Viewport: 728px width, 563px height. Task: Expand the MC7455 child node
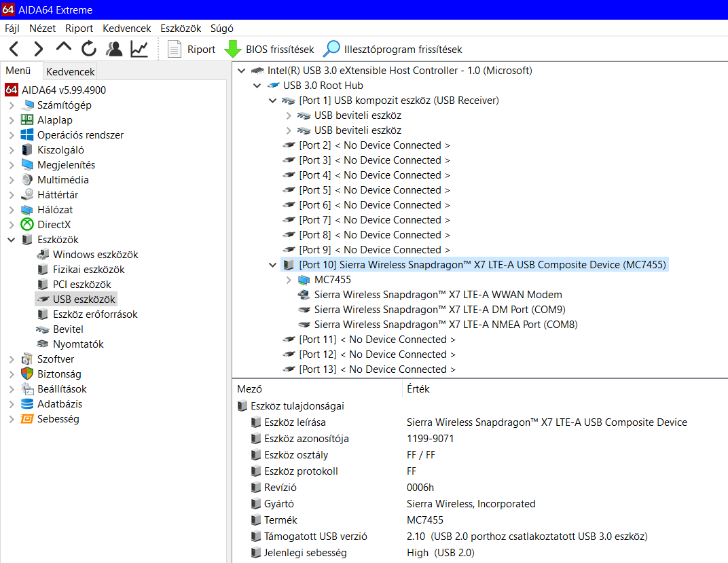click(289, 280)
